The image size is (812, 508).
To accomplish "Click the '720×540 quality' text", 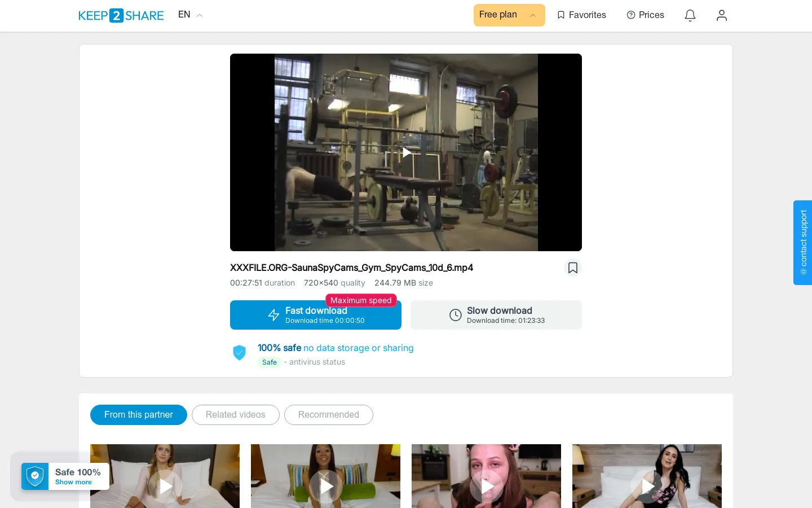I will tap(334, 283).
